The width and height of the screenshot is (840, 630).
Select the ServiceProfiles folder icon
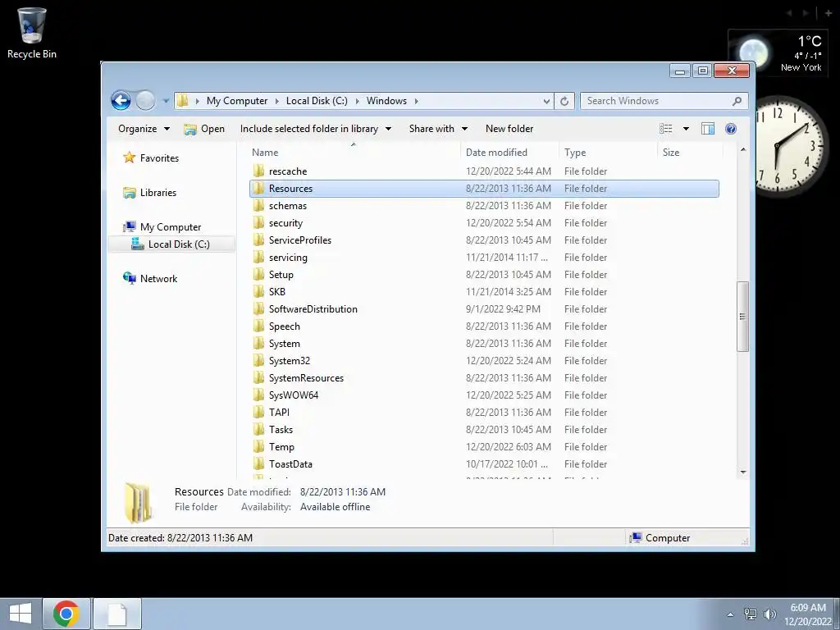click(x=258, y=240)
